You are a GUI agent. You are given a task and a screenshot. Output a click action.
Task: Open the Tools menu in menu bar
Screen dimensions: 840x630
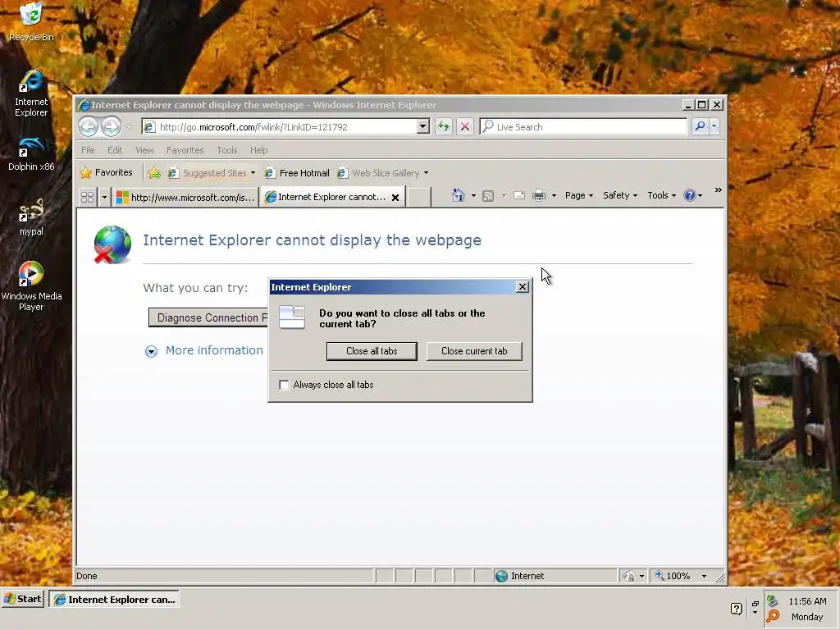pyautogui.click(x=227, y=150)
